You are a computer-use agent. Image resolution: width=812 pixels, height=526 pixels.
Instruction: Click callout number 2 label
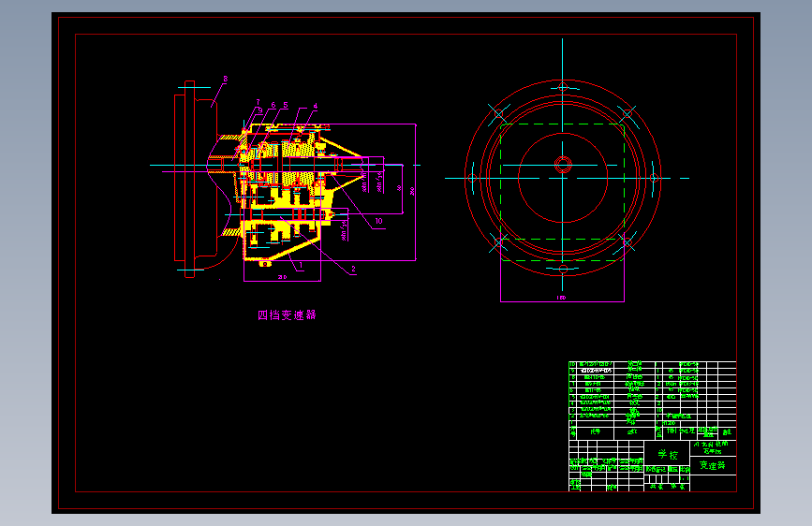354,269
